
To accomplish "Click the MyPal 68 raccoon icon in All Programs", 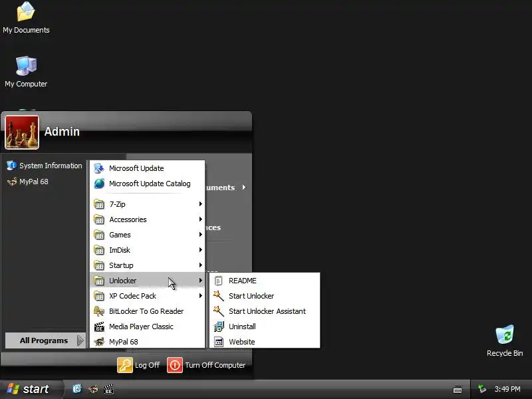I will (99, 342).
